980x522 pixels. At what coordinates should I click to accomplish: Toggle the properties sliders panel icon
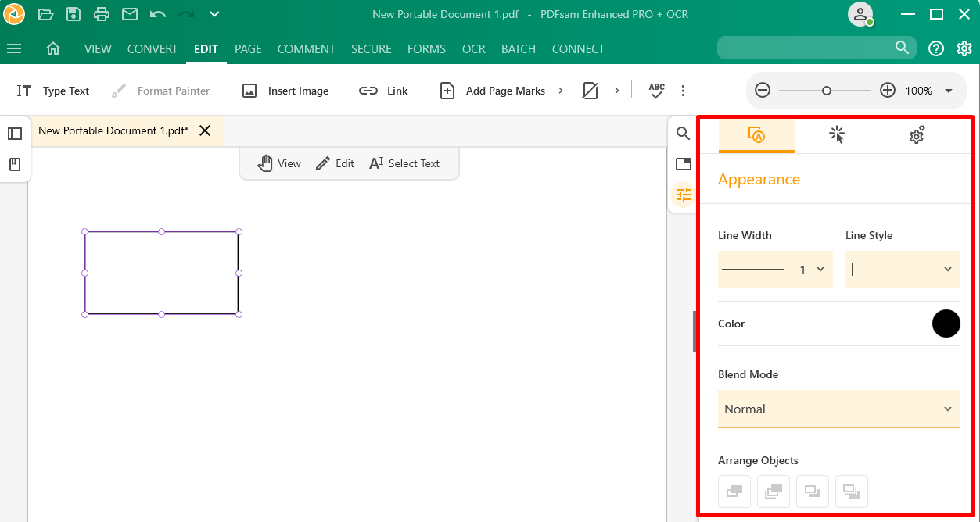click(x=684, y=195)
